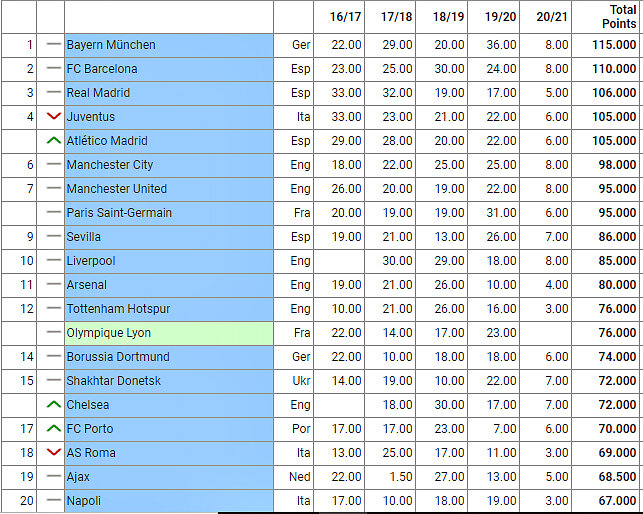Select Napoli's total 67.000

pyautogui.click(x=617, y=500)
